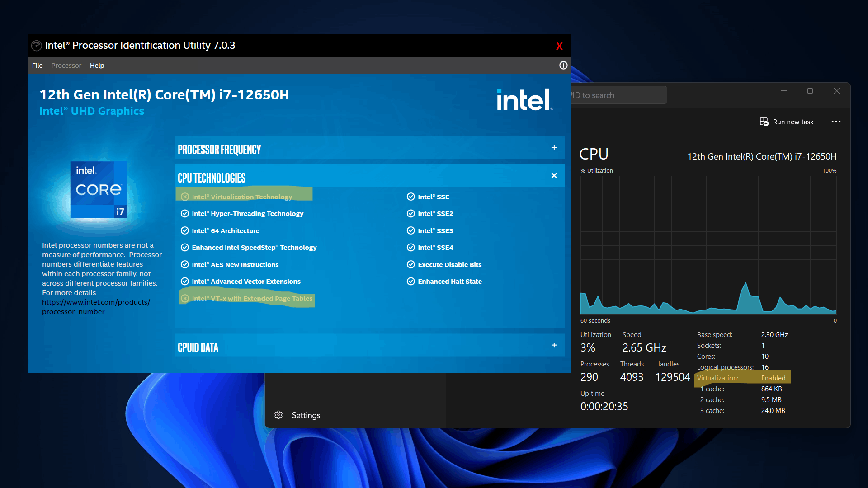Click the info icon in menu bar
Viewport: 868px width, 488px height.
pyautogui.click(x=563, y=66)
